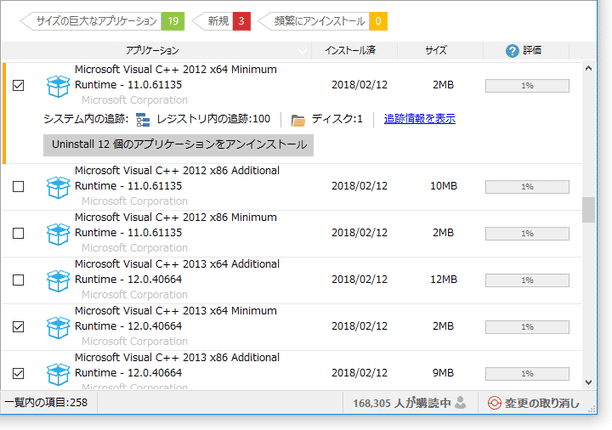Select the サイズの巨大なアプリケーション filter tag
612x430 pixels.
[x=102, y=21]
